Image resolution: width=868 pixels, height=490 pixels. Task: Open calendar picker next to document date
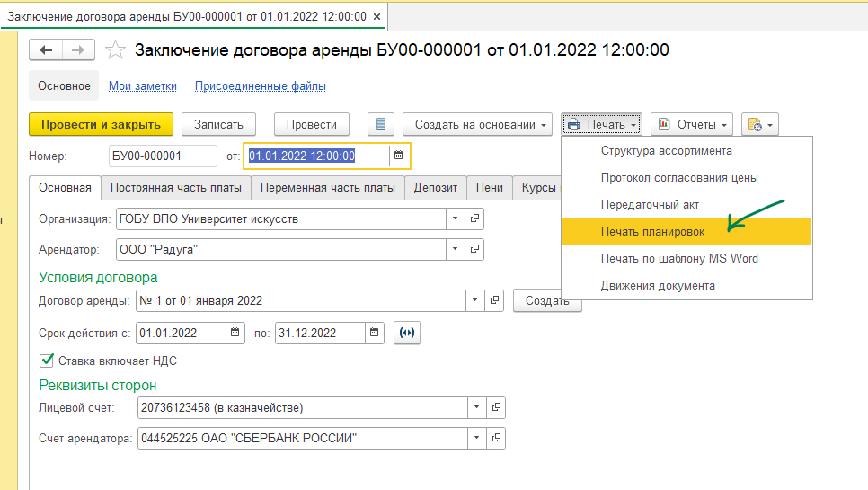pos(397,156)
